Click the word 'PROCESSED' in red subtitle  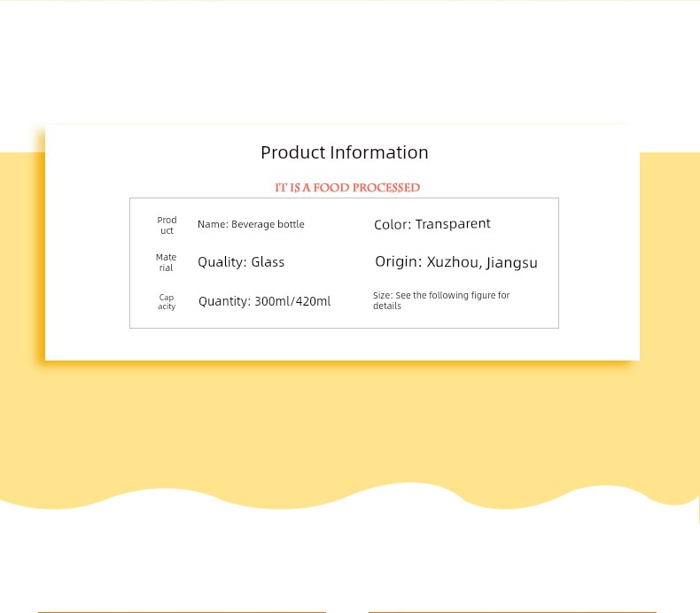click(386, 188)
